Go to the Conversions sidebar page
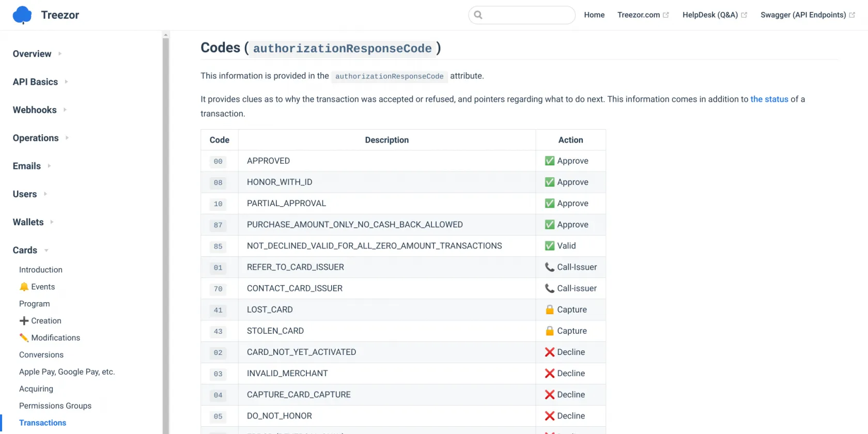 coord(41,354)
